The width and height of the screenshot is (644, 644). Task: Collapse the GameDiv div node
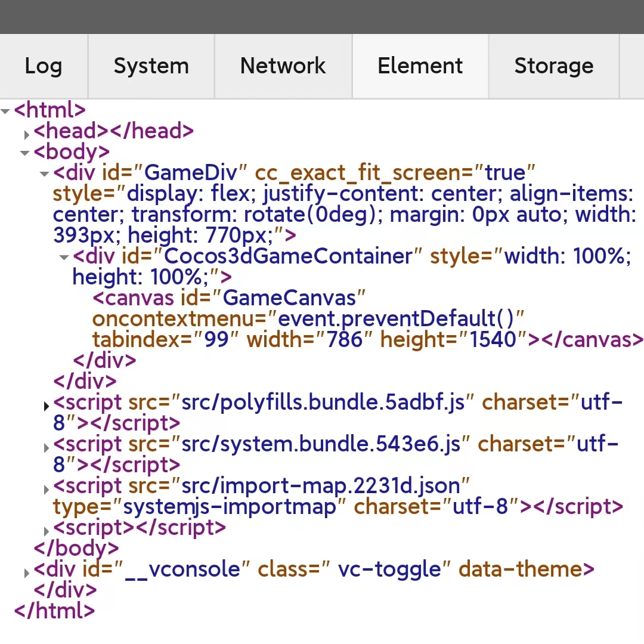45,174
